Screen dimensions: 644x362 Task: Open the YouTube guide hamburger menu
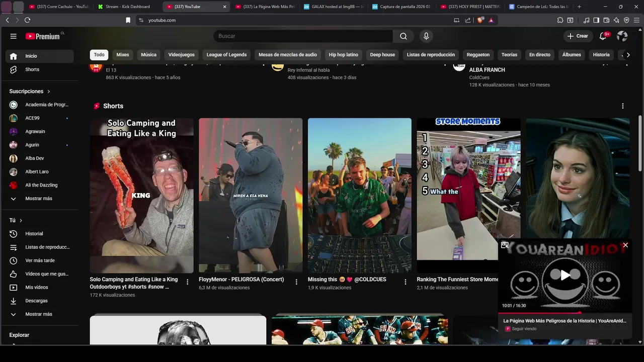coord(14,36)
